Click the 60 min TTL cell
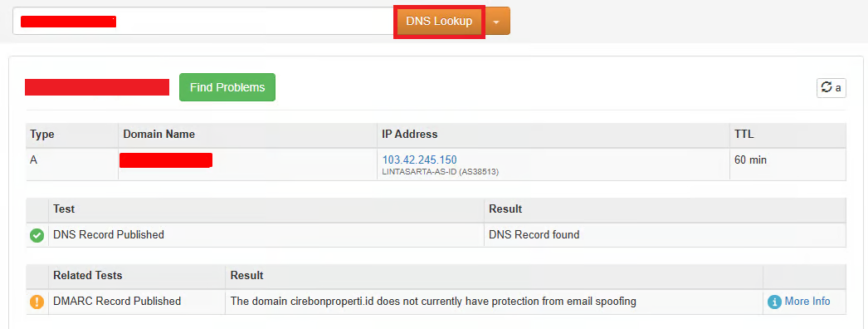Image resolution: width=868 pixels, height=329 pixels. tap(788, 164)
